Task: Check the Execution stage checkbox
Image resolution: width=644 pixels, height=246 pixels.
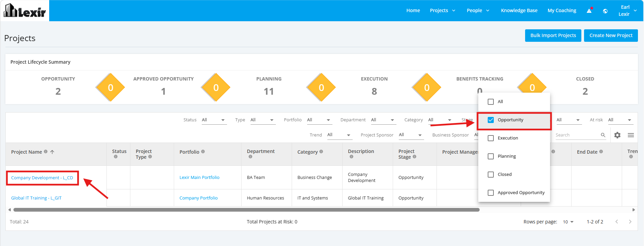Action: [x=491, y=138]
